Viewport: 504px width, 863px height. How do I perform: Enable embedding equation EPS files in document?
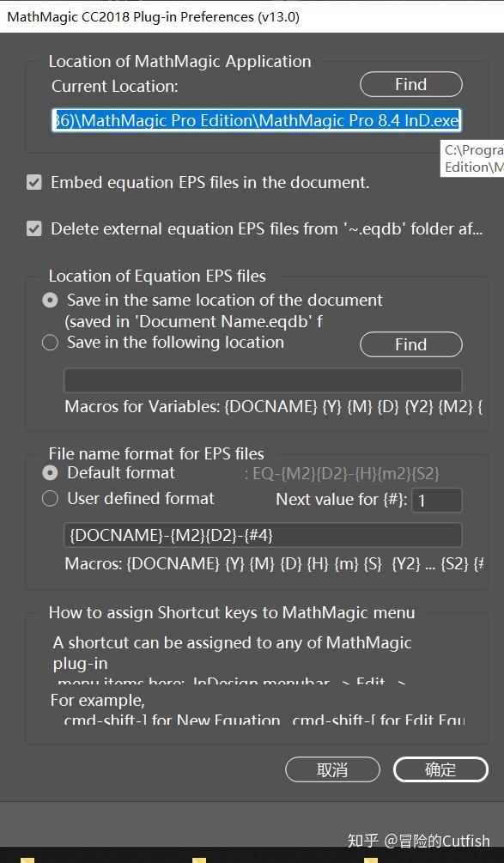click(33, 182)
